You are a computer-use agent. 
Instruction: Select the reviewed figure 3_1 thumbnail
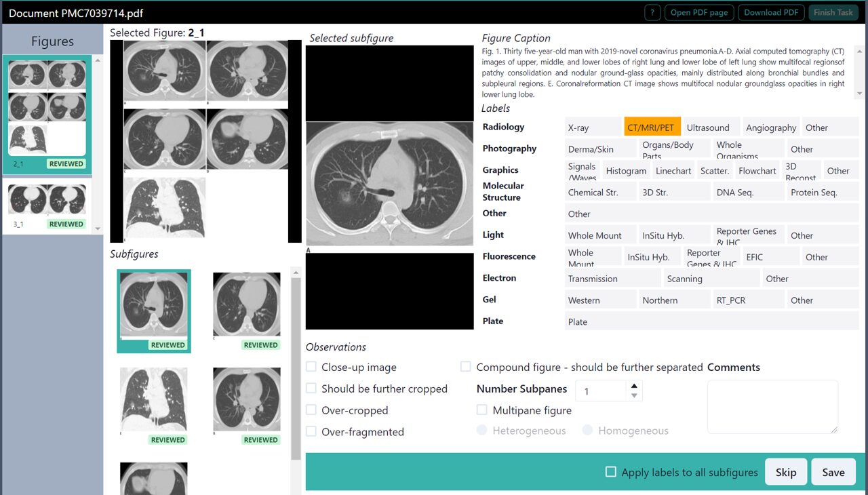[x=47, y=201]
